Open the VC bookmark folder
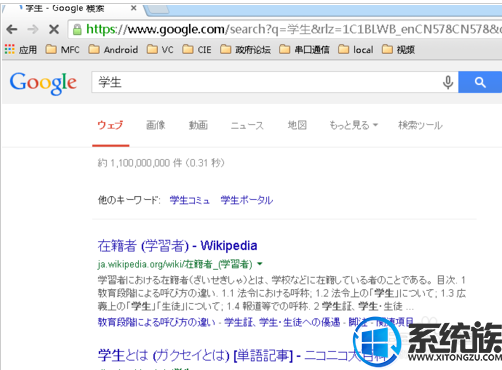Image resolution: width=502 pixels, height=370 pixels. click(x=160, y=50)
